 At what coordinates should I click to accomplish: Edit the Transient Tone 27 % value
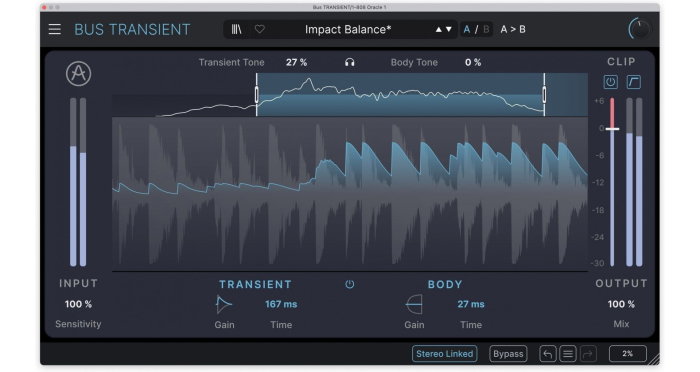[296, 63]
